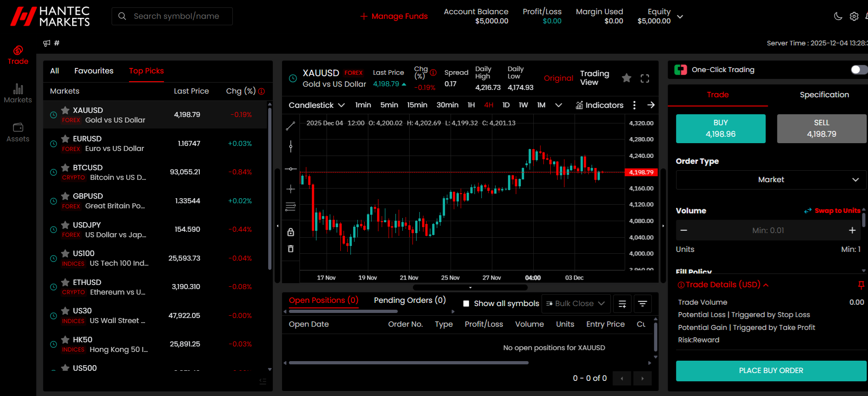
Task: Open Markets in left sidebar
Action: coord(18,93)
